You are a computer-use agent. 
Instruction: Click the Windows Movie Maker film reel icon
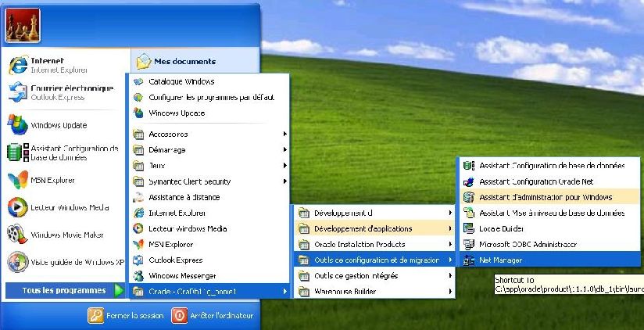[x=18, y=235]
